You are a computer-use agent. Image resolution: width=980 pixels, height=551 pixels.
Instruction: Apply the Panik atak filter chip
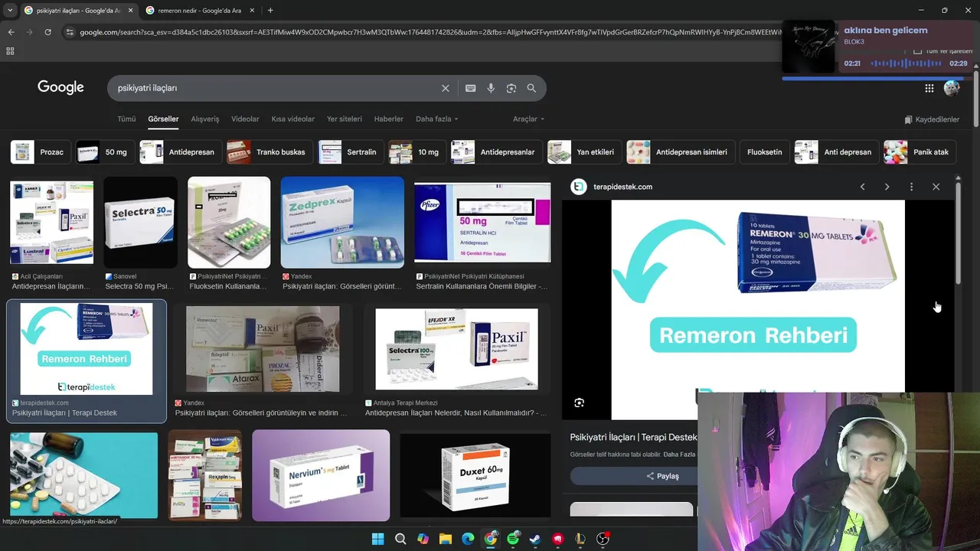(x=920, y=152)
